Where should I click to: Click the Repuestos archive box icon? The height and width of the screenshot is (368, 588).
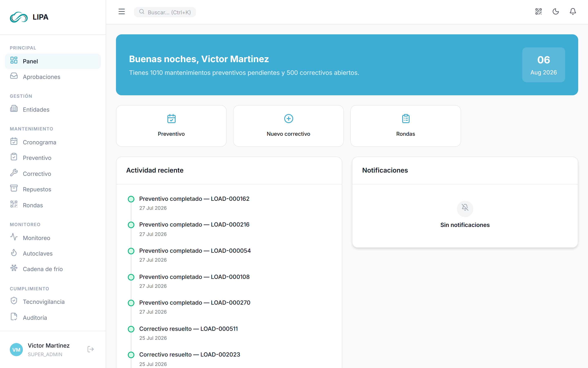[14, 188]
